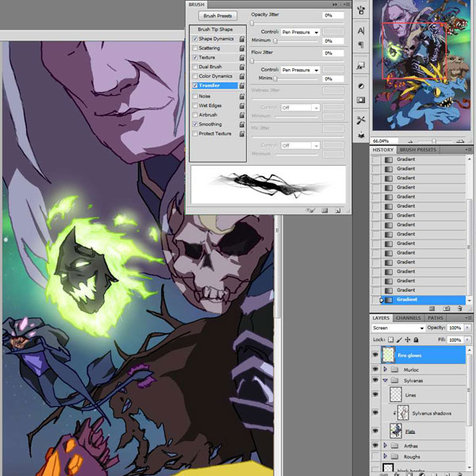Click lock icon beside Texture
This screenshot has height=476, width=476.
click(242, 58)
